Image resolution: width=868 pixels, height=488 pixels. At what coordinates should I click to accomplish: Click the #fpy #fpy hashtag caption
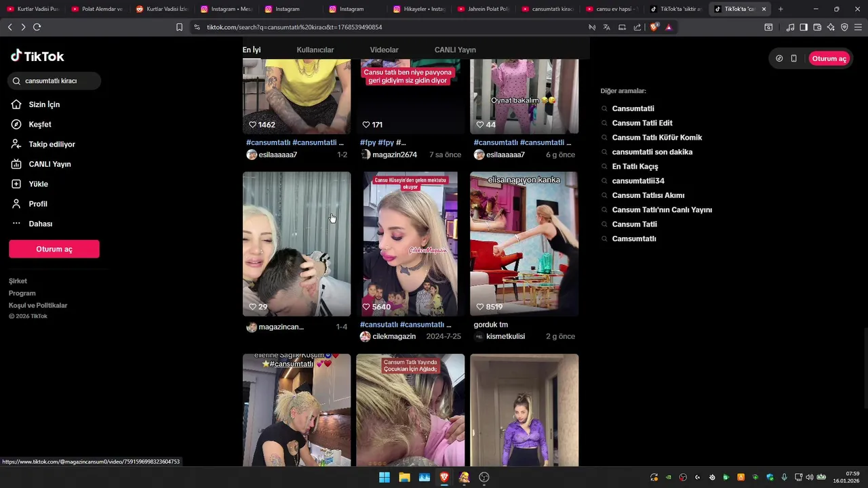point(382,143)
